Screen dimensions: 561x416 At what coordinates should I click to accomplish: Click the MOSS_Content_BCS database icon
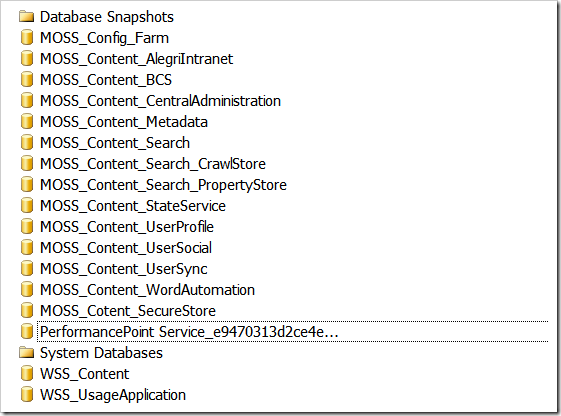(27, 79)
